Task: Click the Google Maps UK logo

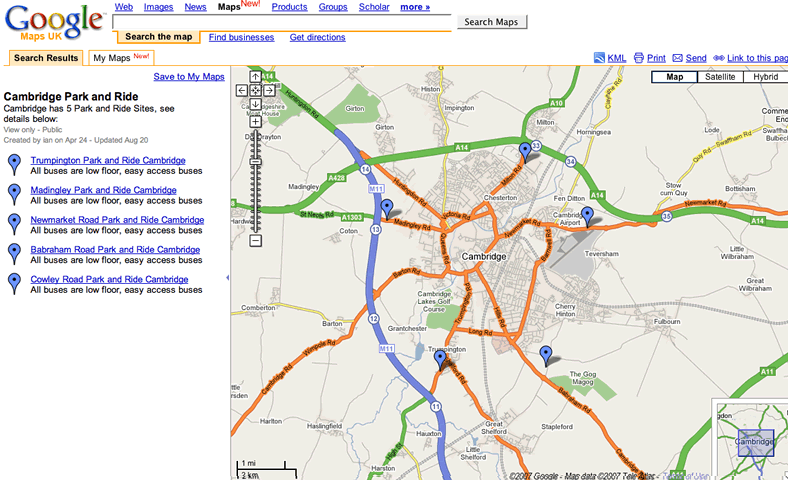Action: (x=54, y=23)
